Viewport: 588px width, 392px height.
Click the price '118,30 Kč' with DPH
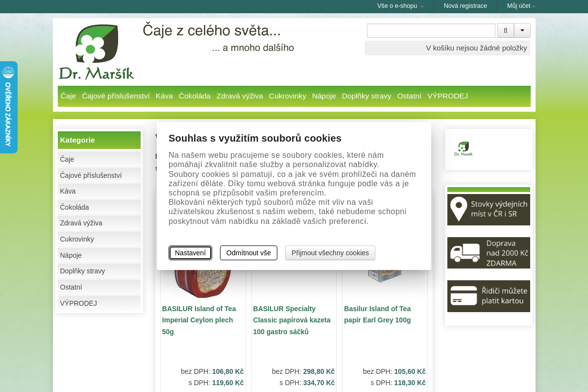pos(410,383)
